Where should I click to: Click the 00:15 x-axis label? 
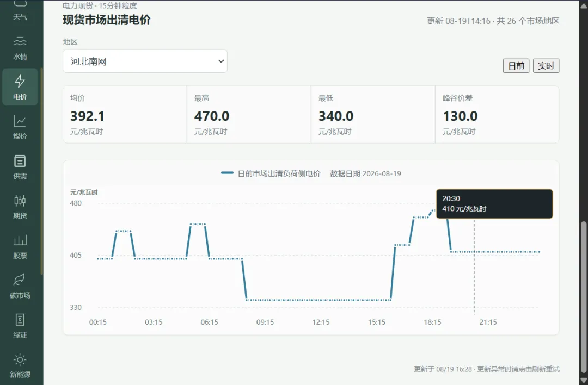(x=98, y=322)
